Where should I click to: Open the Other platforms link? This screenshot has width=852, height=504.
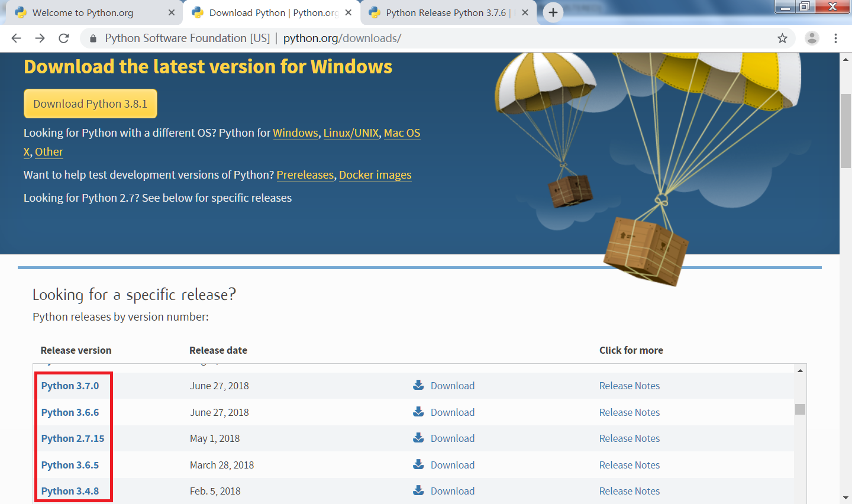coord(49,152)
